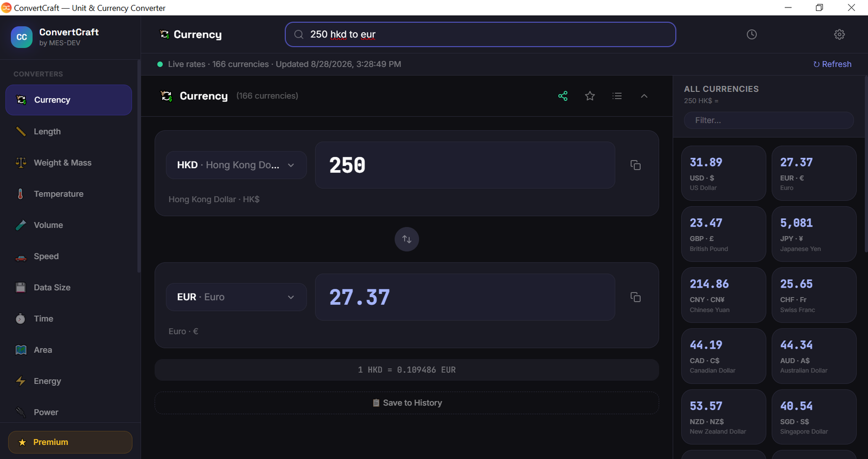Image resolution: width=868 pixels, height=459 pixels.
Task: Click Save to History
Action: (407, 403)
